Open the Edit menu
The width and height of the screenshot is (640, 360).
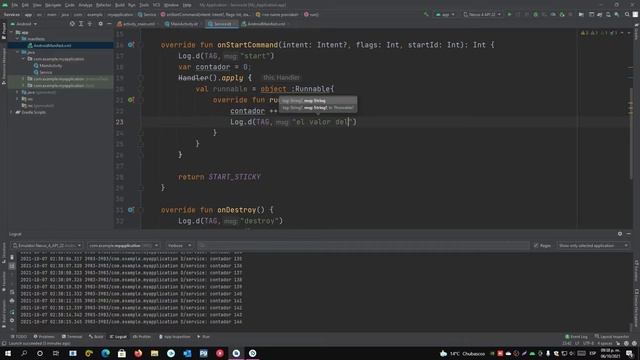click(25, 5)
